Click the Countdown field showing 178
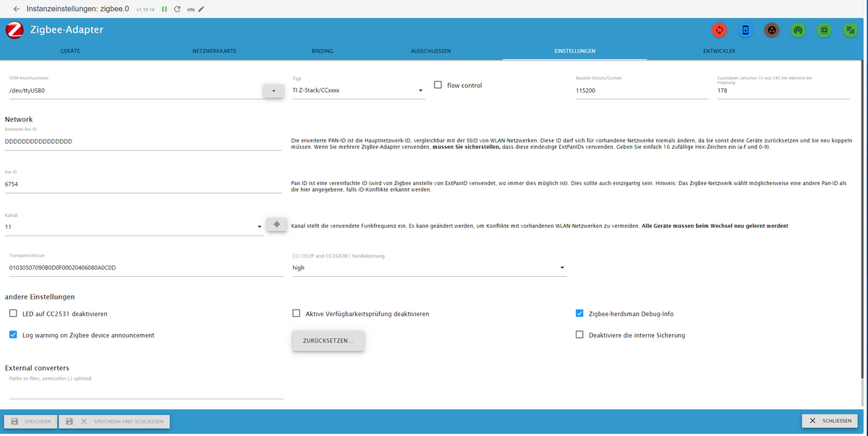This screenshot has width=868, height=436. tap(783, 90)
